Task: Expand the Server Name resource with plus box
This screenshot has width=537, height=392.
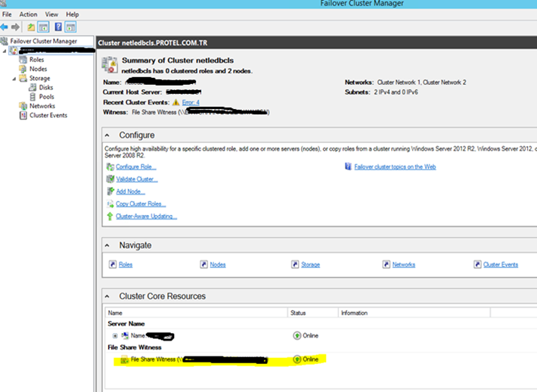Action: [x=115, y=335]
